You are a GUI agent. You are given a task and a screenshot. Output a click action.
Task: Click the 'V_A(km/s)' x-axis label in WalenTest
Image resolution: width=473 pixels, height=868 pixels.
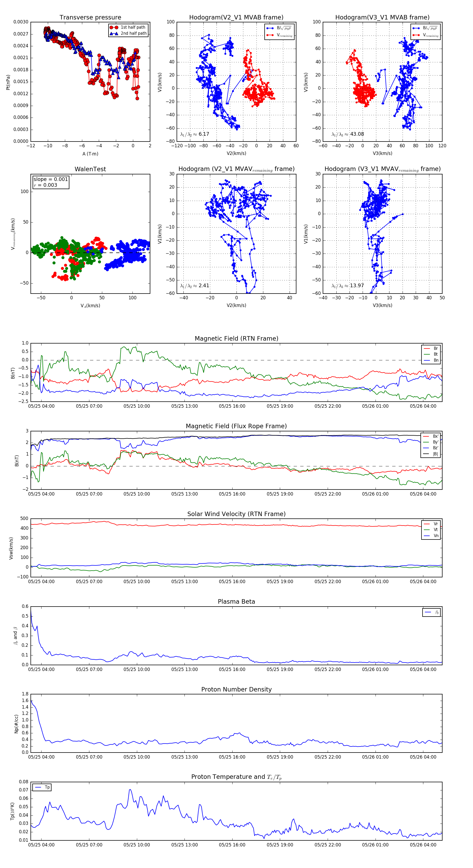pyautogui.click(x=90, y=306)
